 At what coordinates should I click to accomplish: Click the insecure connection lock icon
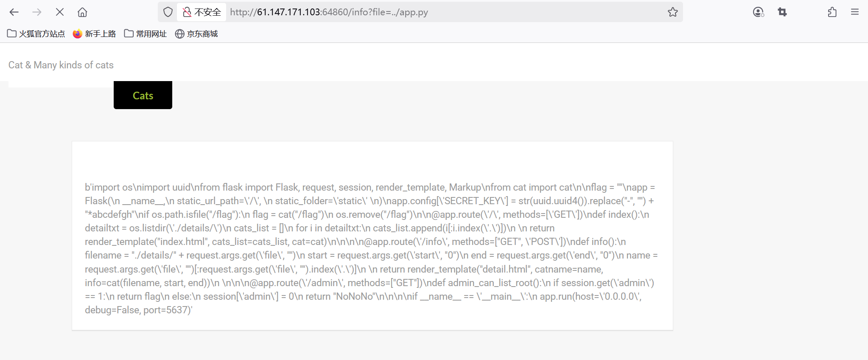(x=187, y=12)
